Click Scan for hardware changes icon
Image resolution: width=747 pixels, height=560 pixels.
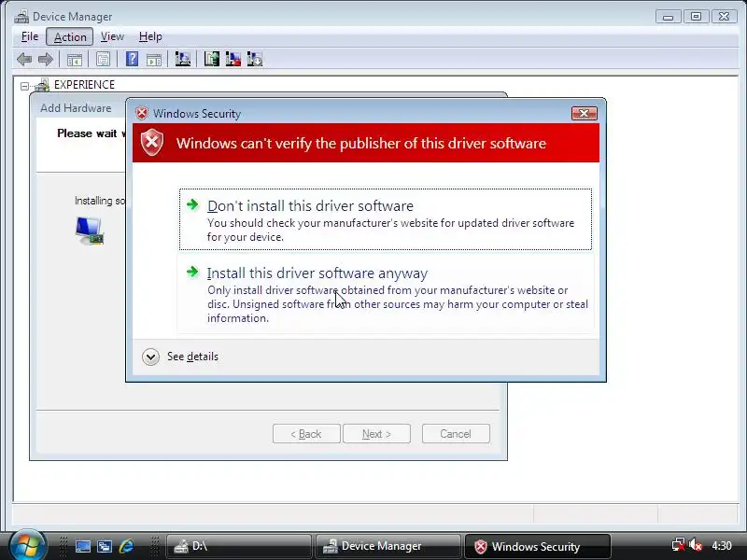[x=183, y=59]
